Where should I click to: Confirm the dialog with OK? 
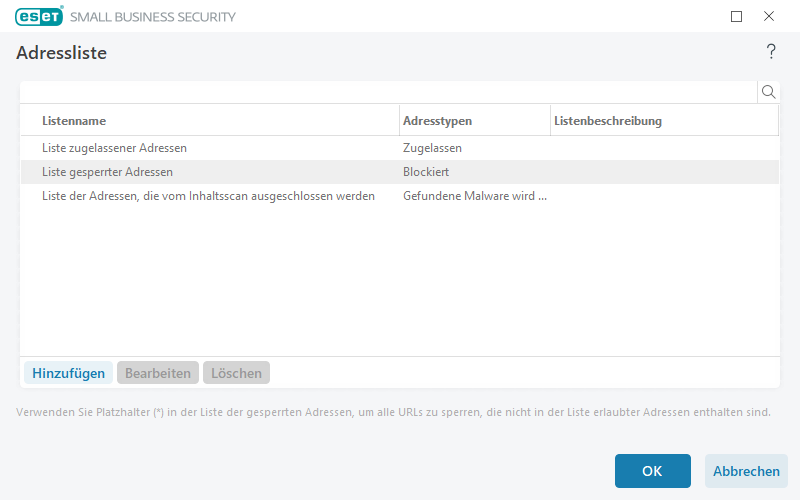pos(652,471)
